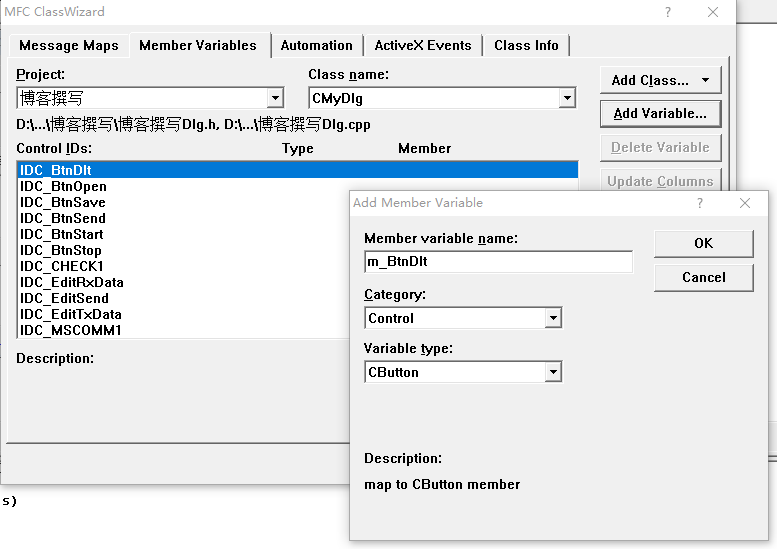Switch to the Message Maps tab

(69, 46)
